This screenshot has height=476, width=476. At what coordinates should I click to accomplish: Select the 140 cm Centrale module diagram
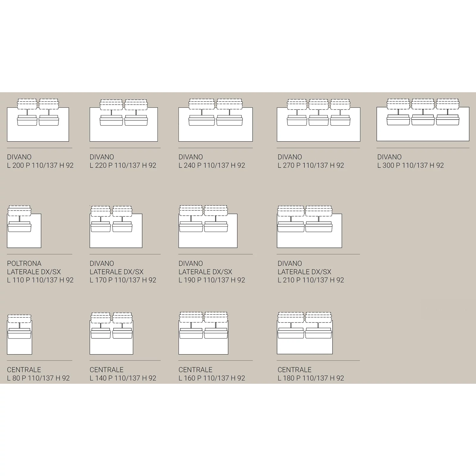[111, 334]
